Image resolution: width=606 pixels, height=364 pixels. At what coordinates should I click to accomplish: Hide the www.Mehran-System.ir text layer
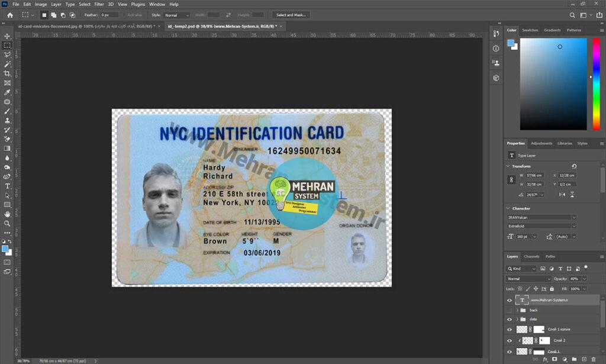coord(510,300)
